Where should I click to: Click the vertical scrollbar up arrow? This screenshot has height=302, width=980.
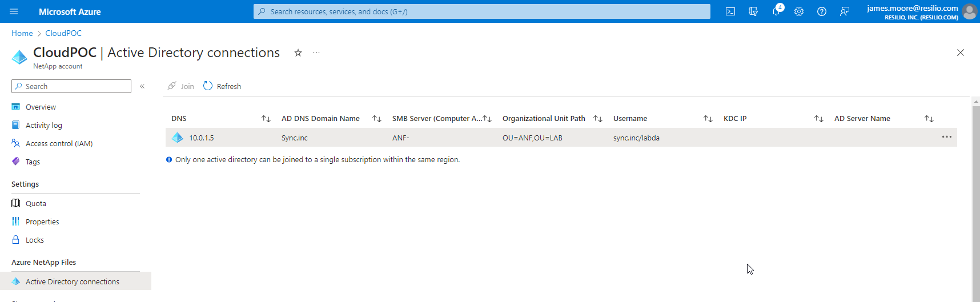pyautogui.click(x=976, y=102)
